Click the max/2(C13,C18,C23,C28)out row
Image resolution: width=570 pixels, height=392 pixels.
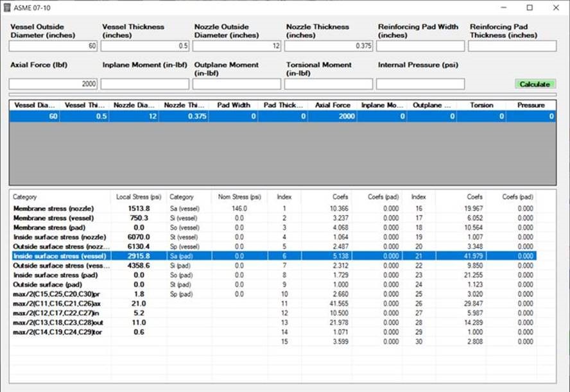pyautogui.click(x=275, y=323)
